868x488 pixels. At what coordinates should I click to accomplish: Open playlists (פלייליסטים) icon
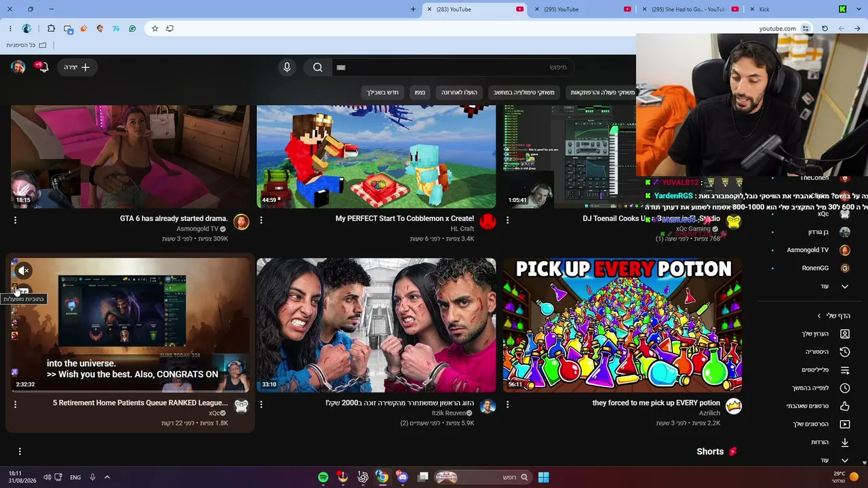tap(845, 370)
